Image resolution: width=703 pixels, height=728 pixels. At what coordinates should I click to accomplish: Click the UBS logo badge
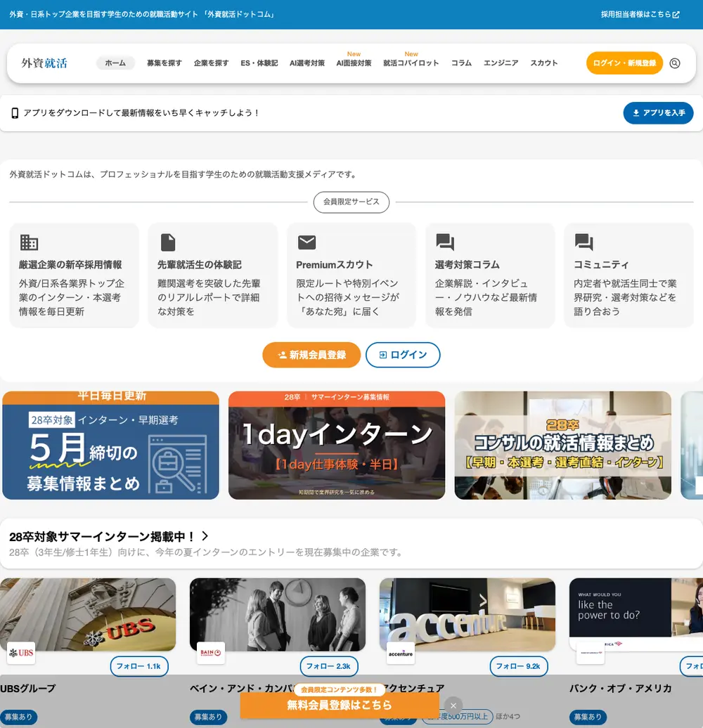(x=21, y=653)
